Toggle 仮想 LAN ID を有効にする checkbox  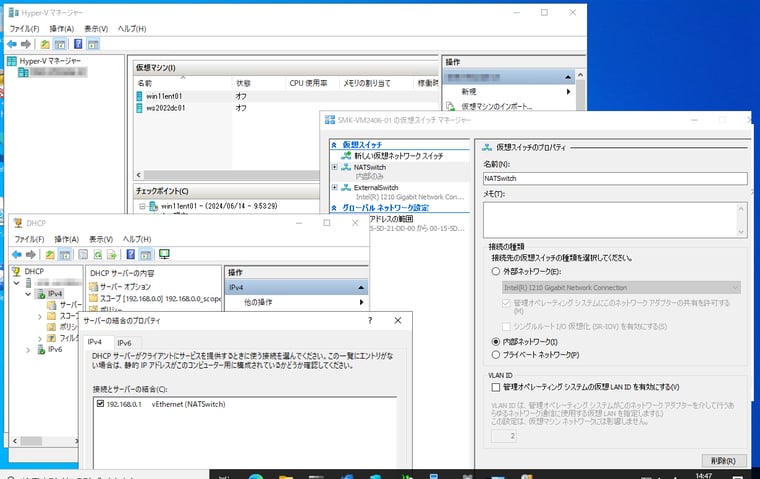(495, 387)
